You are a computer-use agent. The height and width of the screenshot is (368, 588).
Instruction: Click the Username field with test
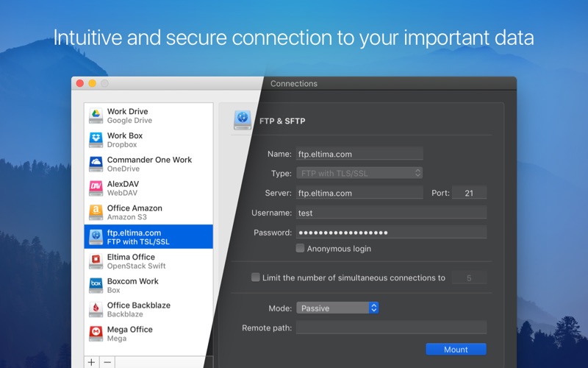click(392, 213)
